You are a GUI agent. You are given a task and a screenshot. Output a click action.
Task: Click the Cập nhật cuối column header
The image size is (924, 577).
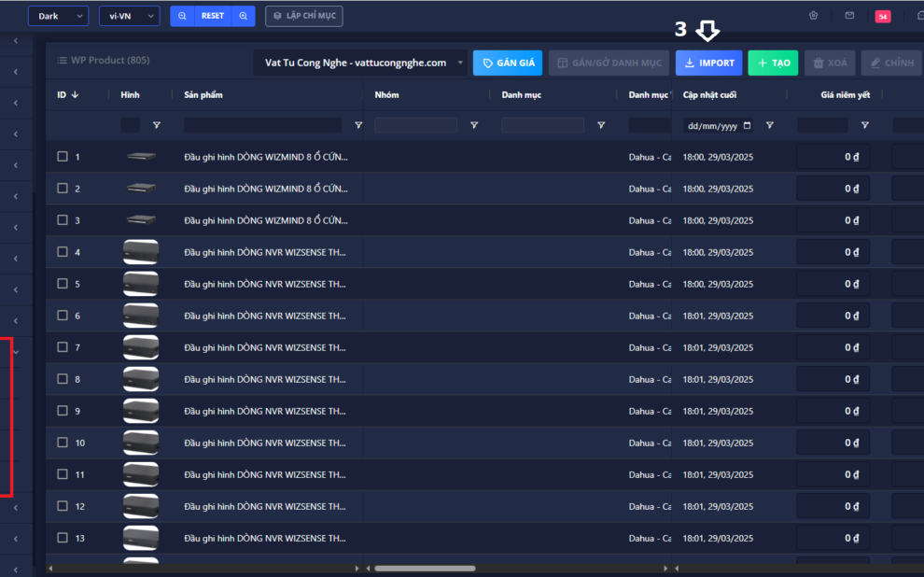[x=711, y=94]
